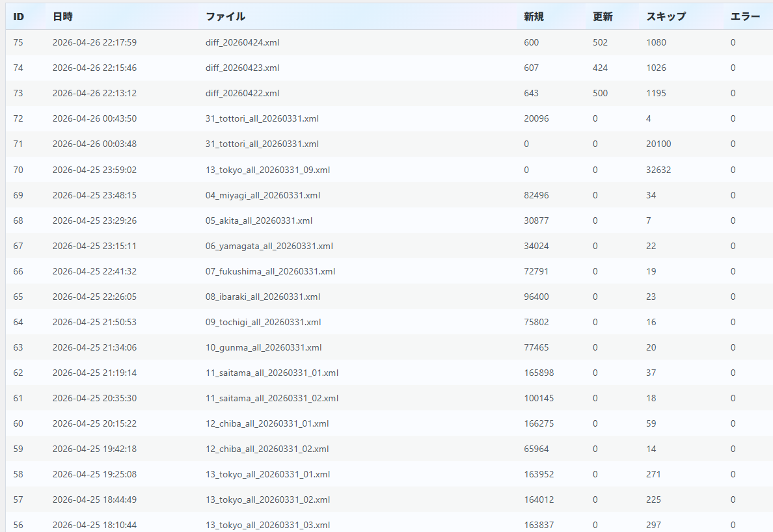Click ID cell 74
This screenshot has width=773, height=532.
pos(18,68)
